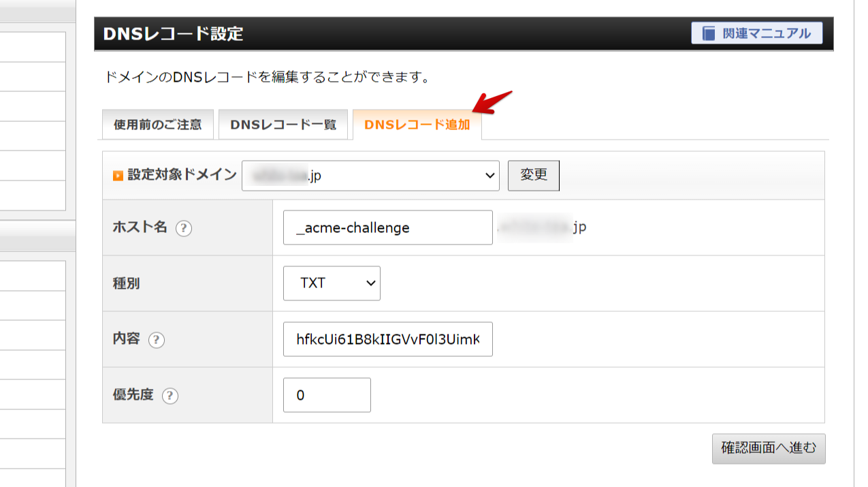Screen dimensions: 868x487
Task: Open the 種別 record type dropdown
Action: (332, 283)
